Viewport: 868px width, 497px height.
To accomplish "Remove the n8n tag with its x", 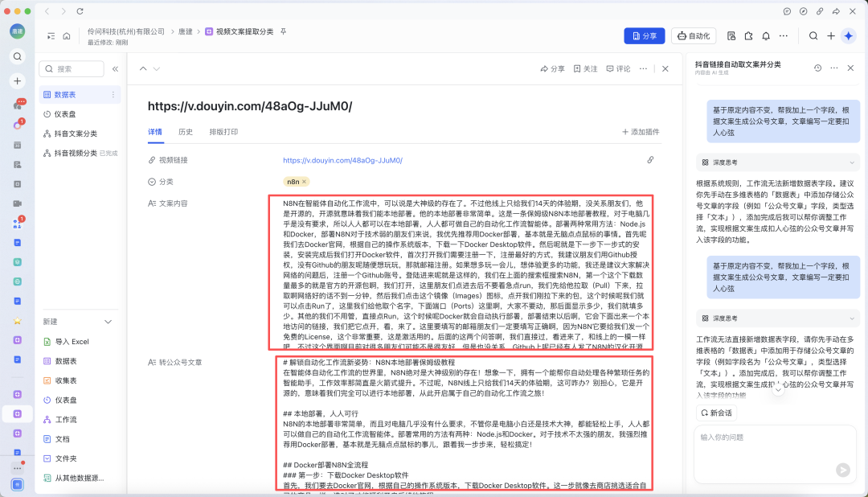I will point(305,182).
